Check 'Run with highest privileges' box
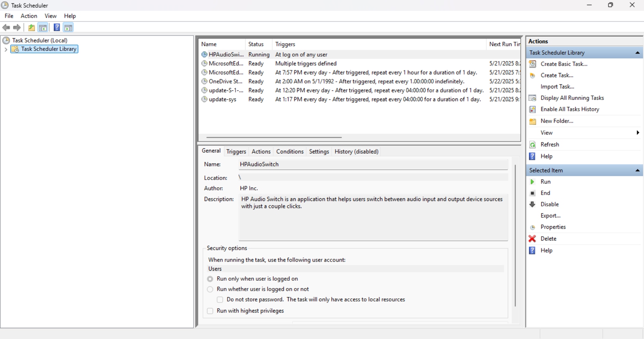This screenshot has width=644, height=339. click(210, 311)
